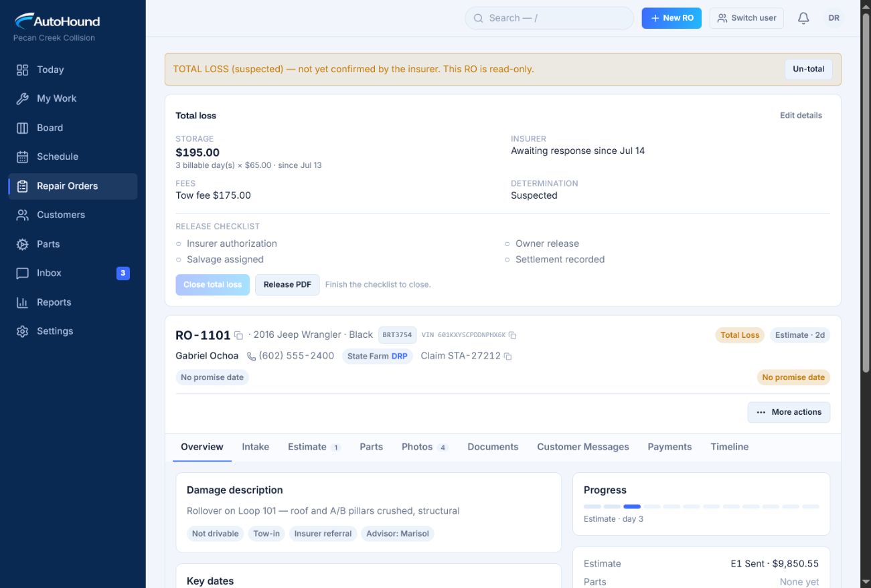Go to My Work in sidebar
The image size is (871, 588).
tap(73, 98)
